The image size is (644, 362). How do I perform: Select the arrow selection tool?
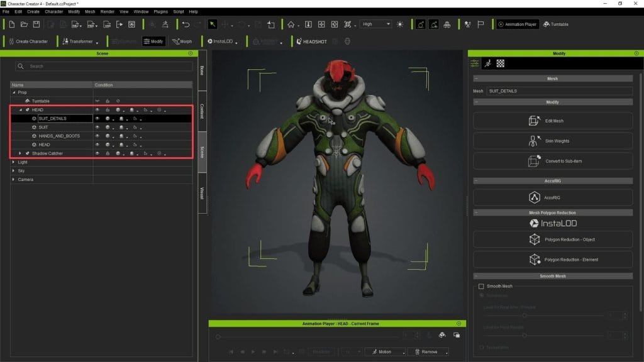coord(213,25)
